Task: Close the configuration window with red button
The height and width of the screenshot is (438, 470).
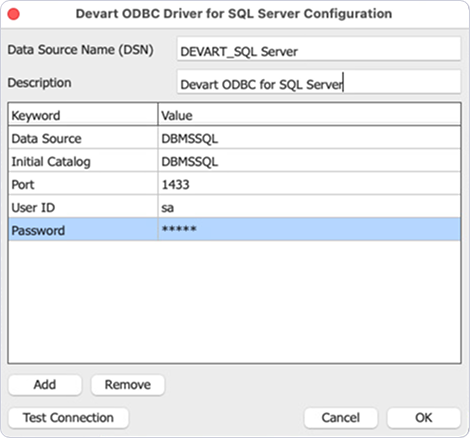Action: pos(14,14)
